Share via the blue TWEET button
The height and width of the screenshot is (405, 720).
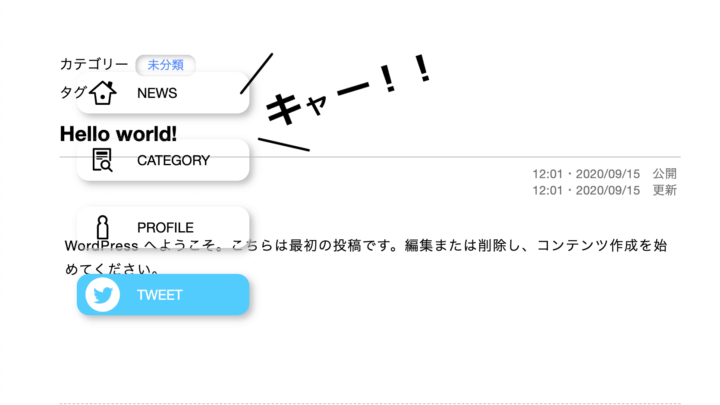tap(163, 294)
